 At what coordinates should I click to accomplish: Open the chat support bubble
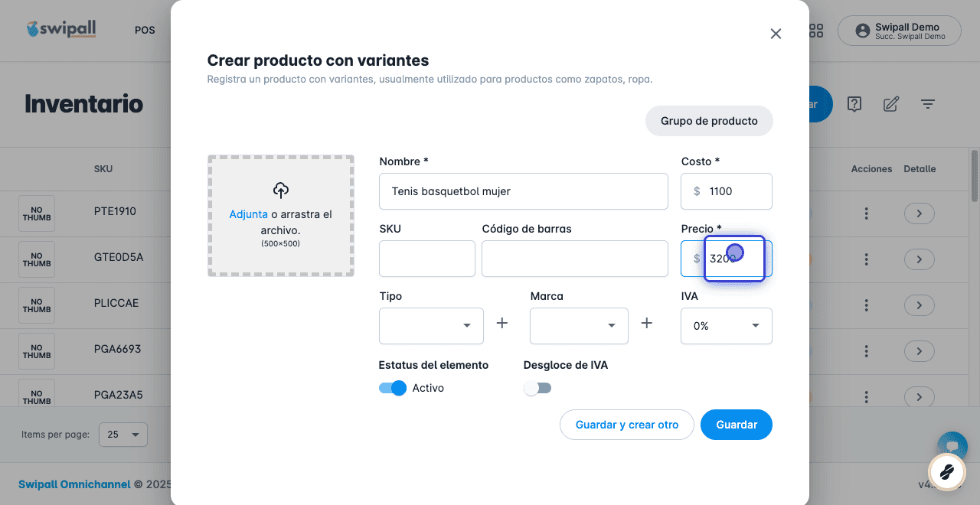(x=952, y=447)
